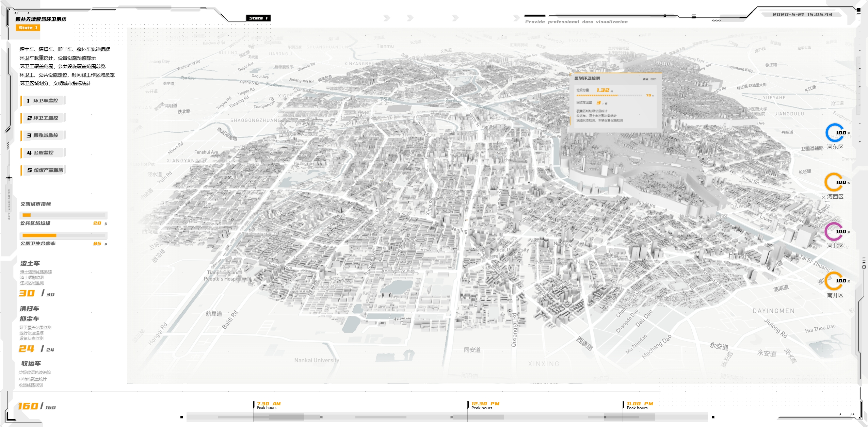Click the X marker beside 河西区

coord(823,197)
